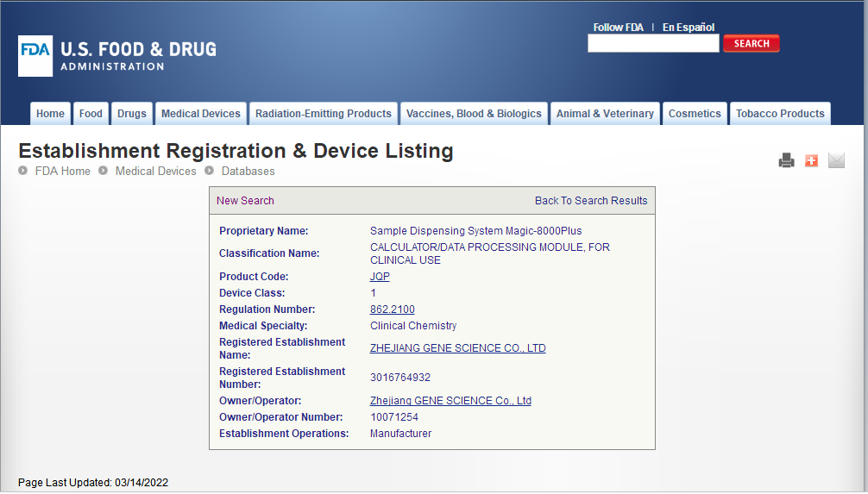The width and height of the screenshot is (868, 494).
Task: Open the Food tab
Action: click(91, 114)
